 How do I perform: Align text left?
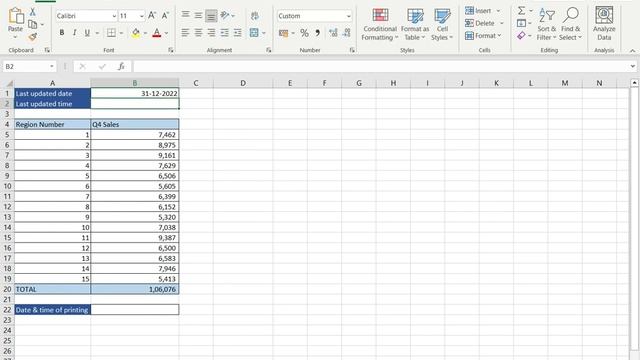point(185,33)
